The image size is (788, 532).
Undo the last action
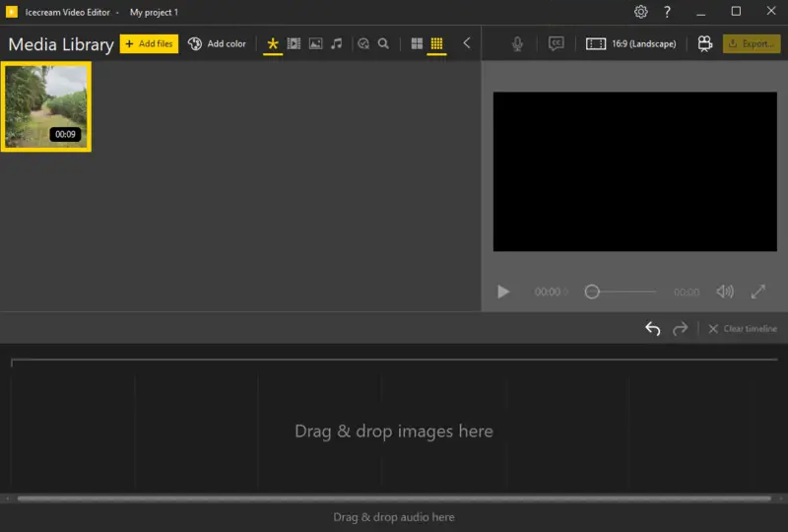click(652, 329)
